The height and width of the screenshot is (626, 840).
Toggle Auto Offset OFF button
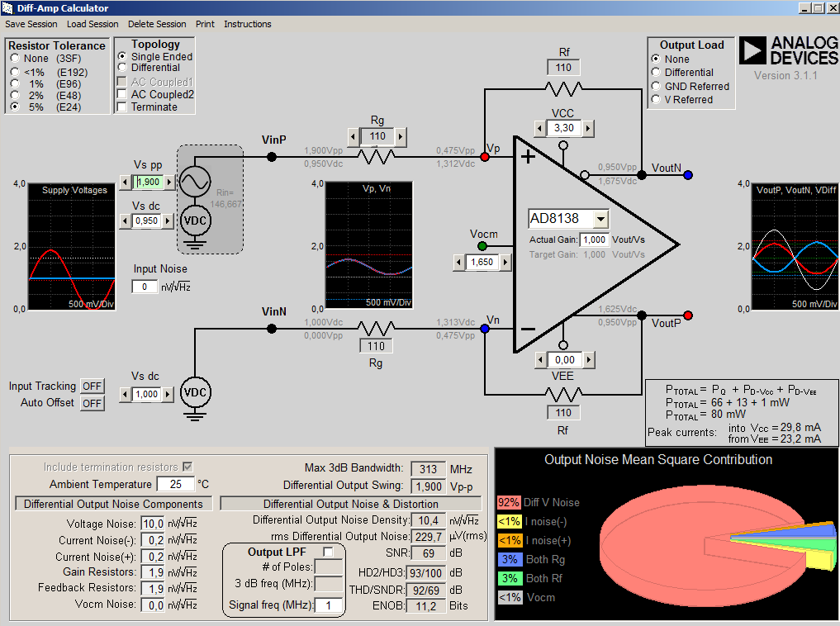[93, 403]
